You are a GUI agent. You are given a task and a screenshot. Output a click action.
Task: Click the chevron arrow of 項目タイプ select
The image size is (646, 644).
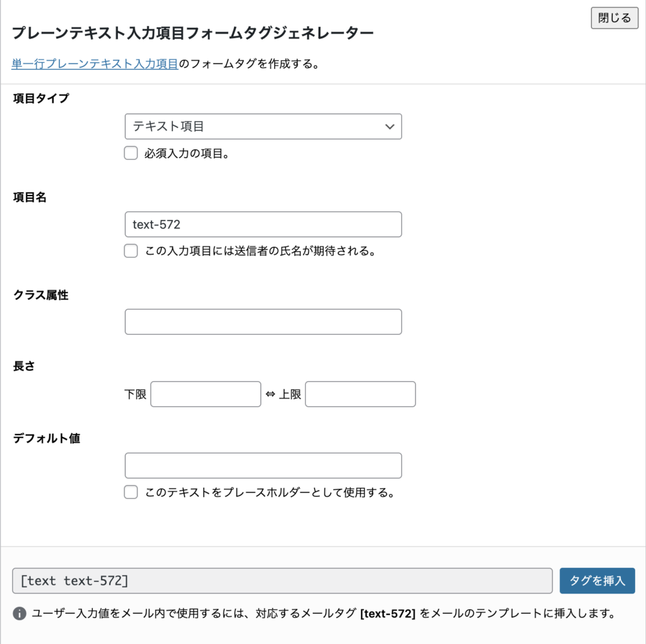pyautogui.click(x=389, y=126)
